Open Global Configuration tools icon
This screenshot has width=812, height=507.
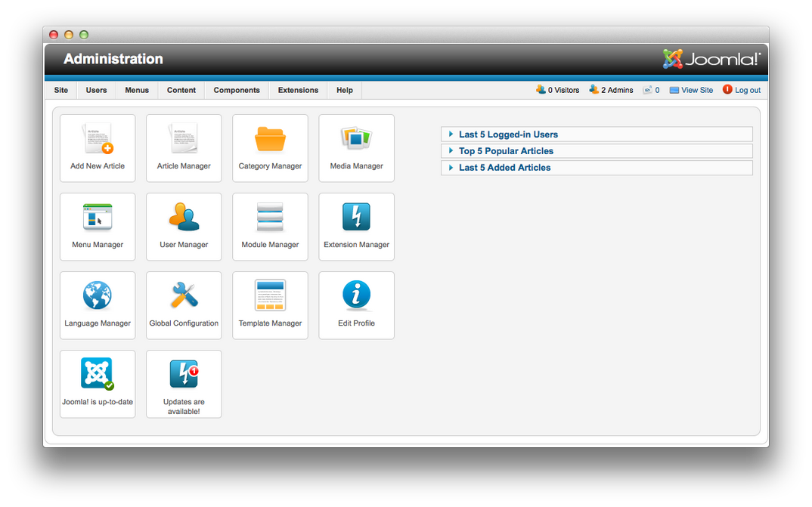tap(184, 296)
